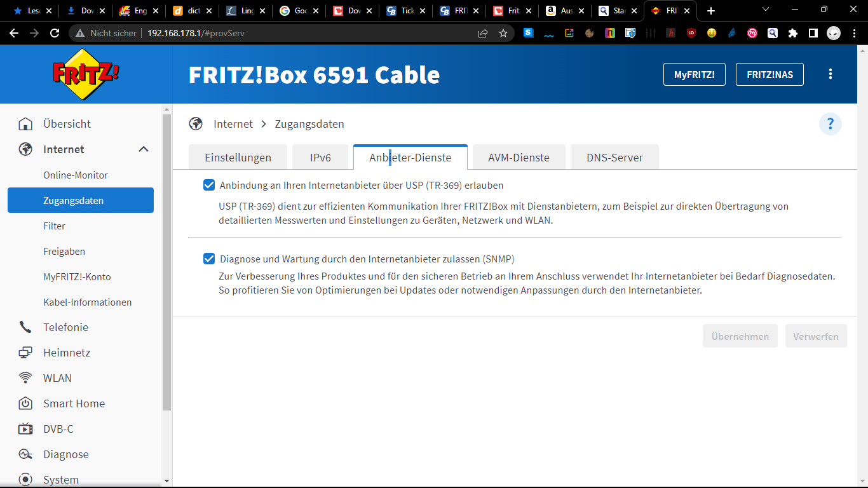This screenshot has width=868, height=488.
Task: Uncheck SNMP Diagnose und Wartung checkbox
Action: coord(209,259)
